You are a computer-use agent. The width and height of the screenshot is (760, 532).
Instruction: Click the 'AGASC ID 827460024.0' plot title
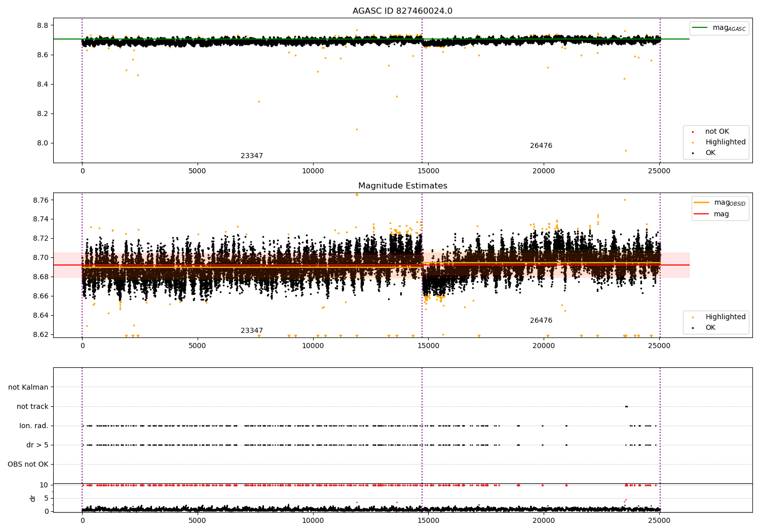(402, 11)
